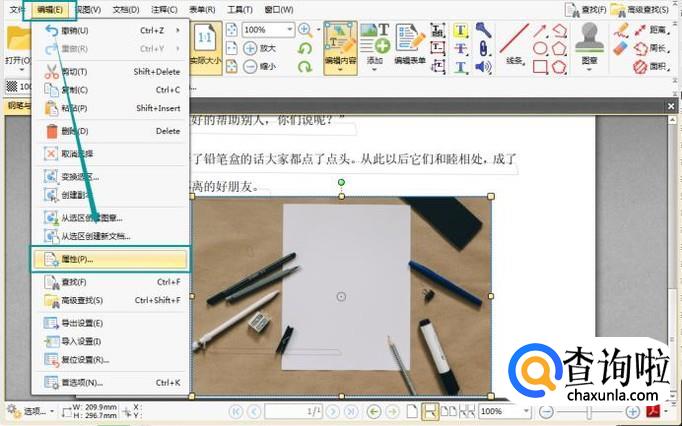Image resolution: width=682 pixels, height=426 pixels.
Task: Open the 选项 options dropdown in status bar
Action: 30,411
